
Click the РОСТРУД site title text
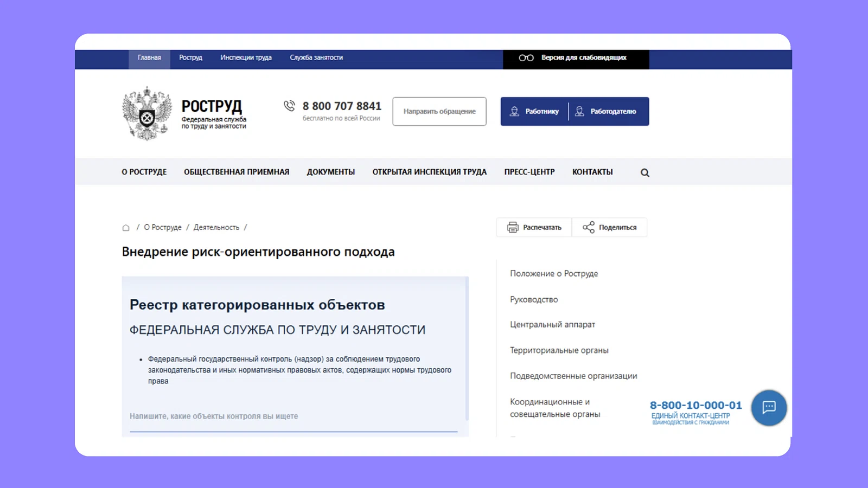pyautogui.click(x=212, y=106)
